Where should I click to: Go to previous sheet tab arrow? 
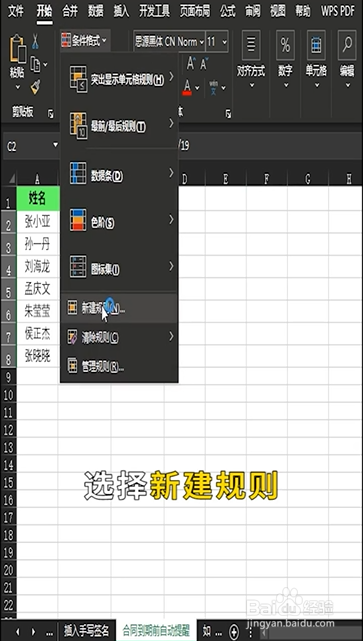[x=17, y=631]
